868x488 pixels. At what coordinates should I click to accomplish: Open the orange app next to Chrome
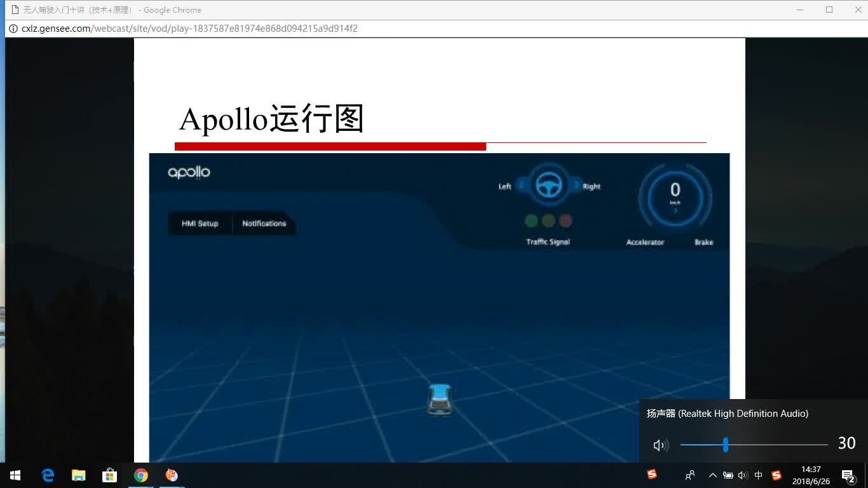point(172,475)
